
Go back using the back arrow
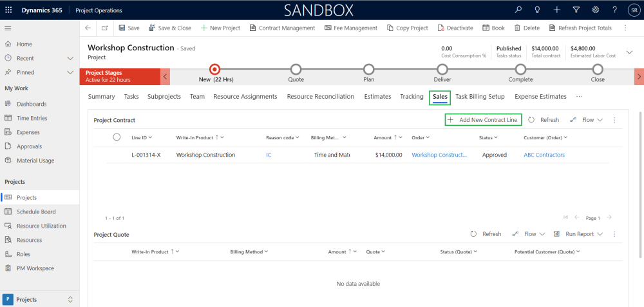88,28
